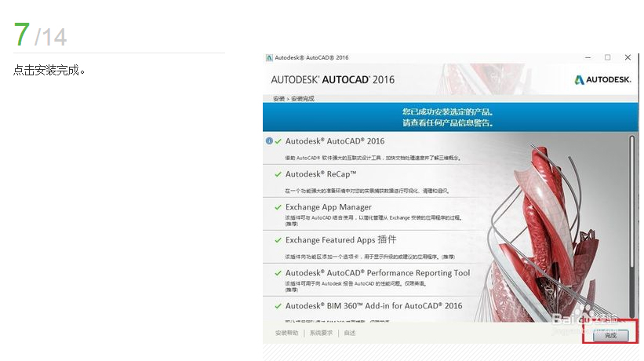Maximize the AutoCAD 2016 installer window
This screenshot has height=361, width=644.
point(607,57)
